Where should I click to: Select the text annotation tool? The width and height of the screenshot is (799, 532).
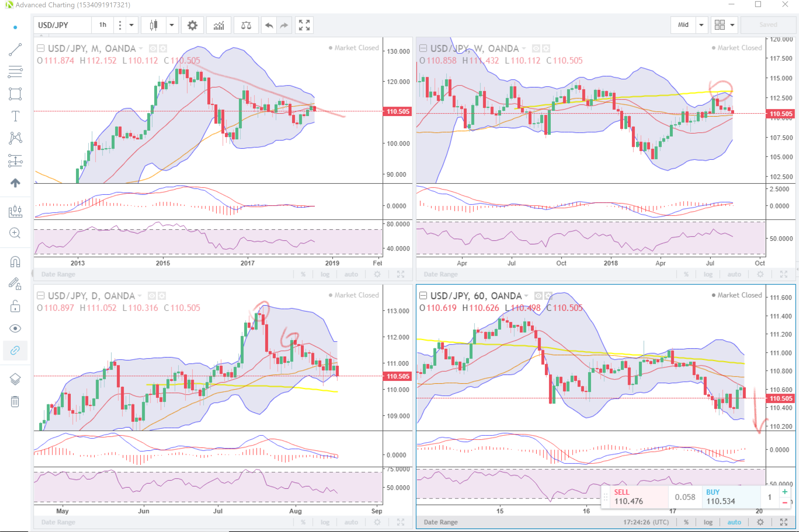click(x=15, y=116)
